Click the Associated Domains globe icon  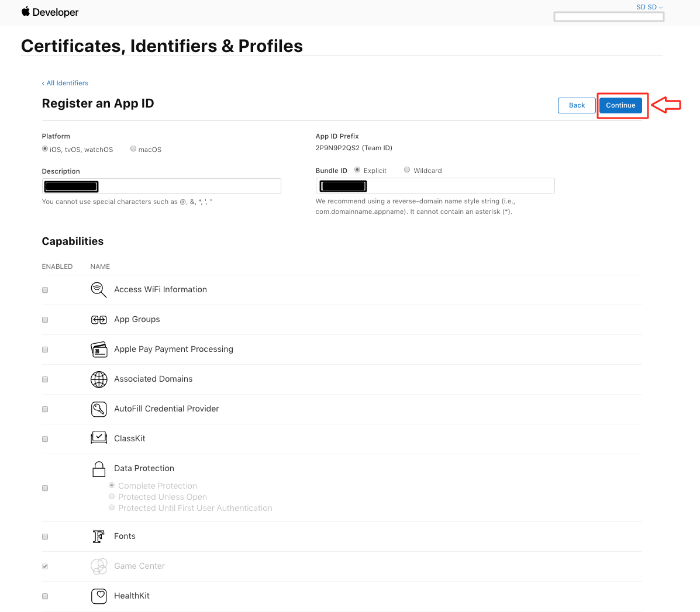click(x=99, y=379)
